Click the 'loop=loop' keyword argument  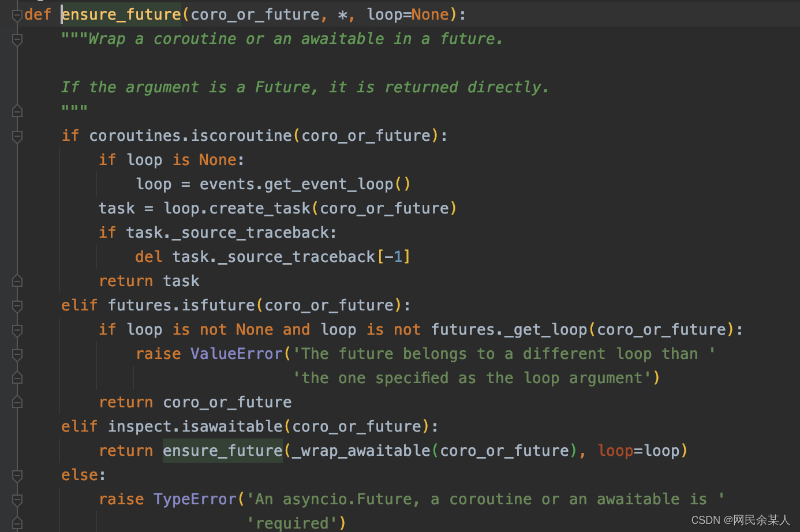click(638, 451)
